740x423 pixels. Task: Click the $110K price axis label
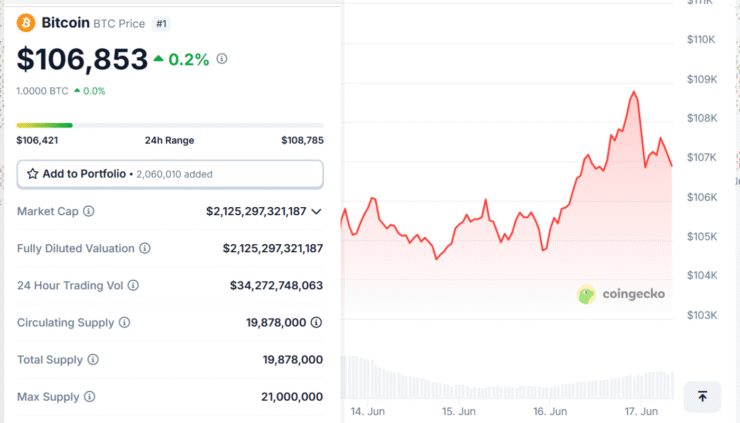pyautogui.click(x=701, y=39)
